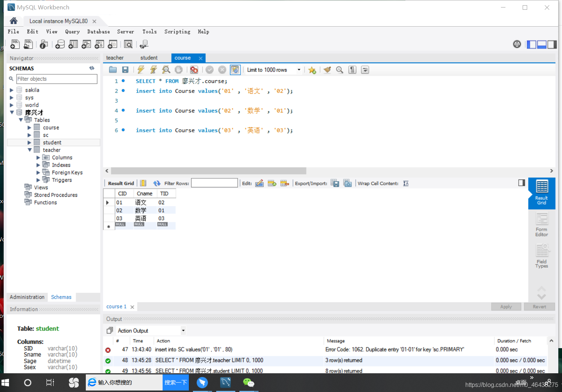The height and width of the screenshot is (392, 562).
Task: Import records from external file
Action: click(x=348, y=183)
